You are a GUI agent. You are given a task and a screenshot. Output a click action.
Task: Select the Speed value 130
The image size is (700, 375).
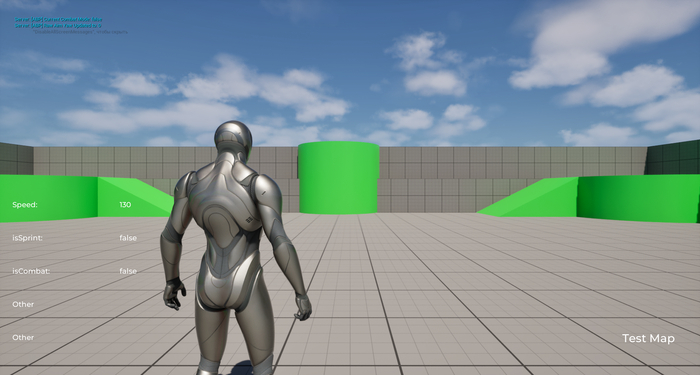click(x=125, y=204)
